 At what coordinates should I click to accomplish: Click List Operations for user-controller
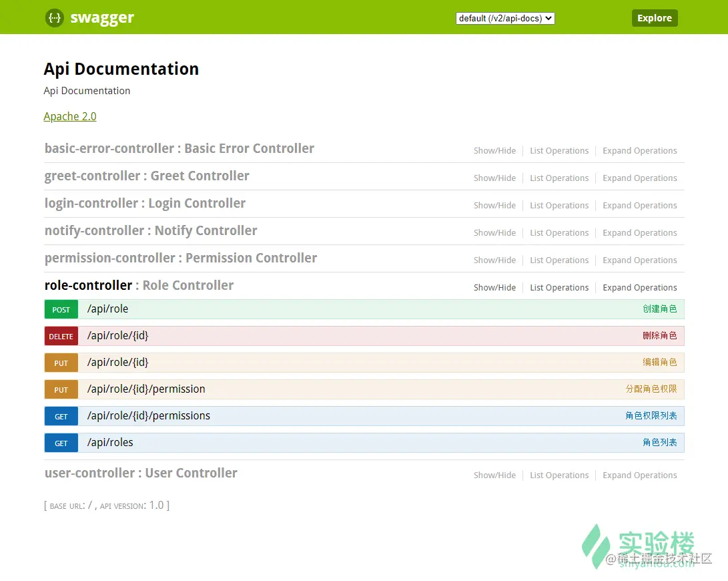[559, 475]
